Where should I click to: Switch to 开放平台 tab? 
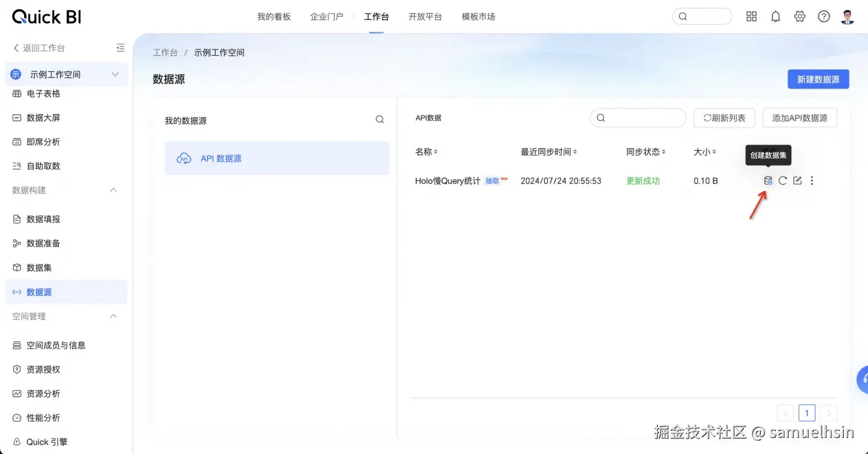[425, 17]
